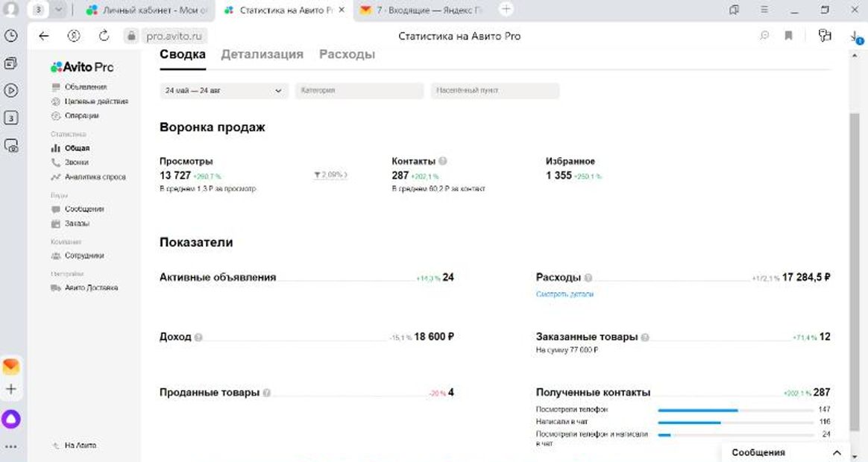Click the Смотреть детали link under Расходы
This screenshot has height=462, width=868.
[x=564, y=294]
